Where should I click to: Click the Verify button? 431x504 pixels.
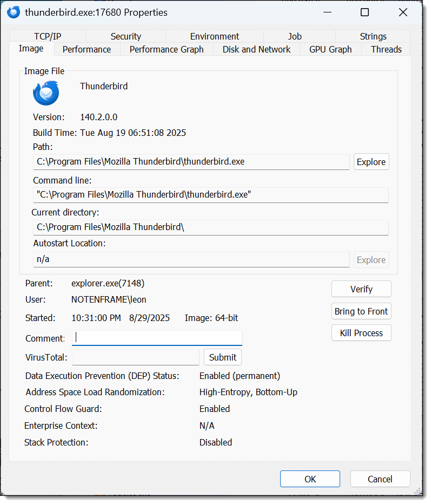(x=361, y=289)
